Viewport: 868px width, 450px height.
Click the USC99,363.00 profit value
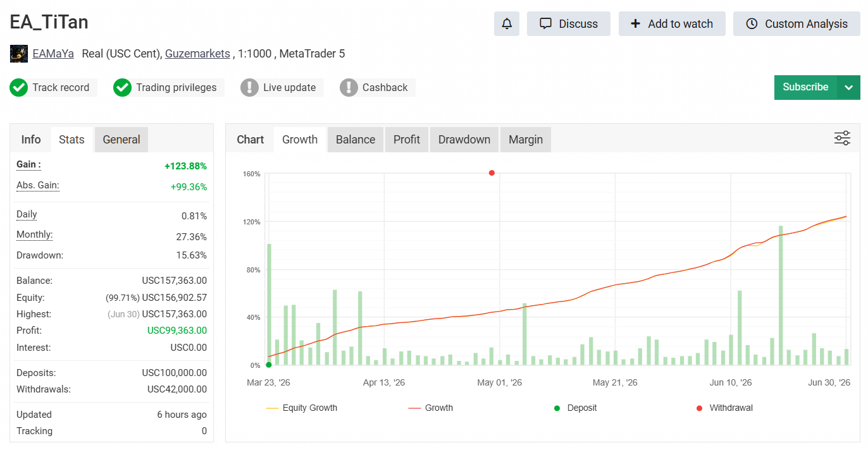point(177,331)
